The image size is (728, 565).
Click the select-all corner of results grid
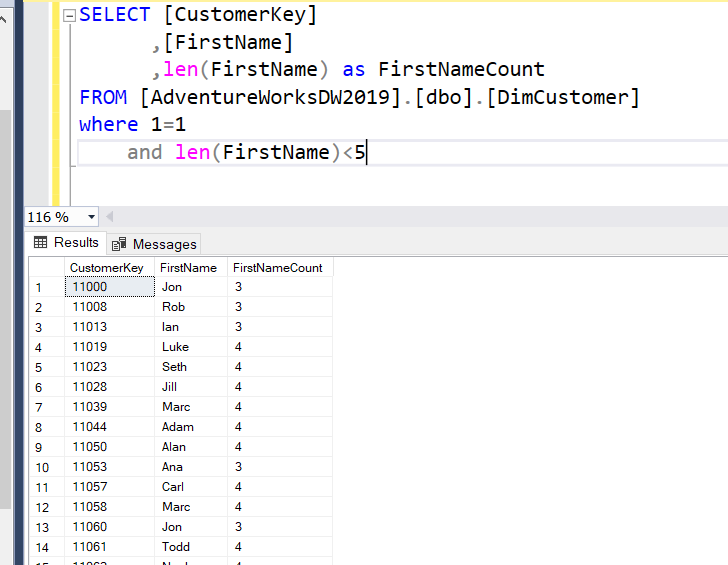pos(47,268)
